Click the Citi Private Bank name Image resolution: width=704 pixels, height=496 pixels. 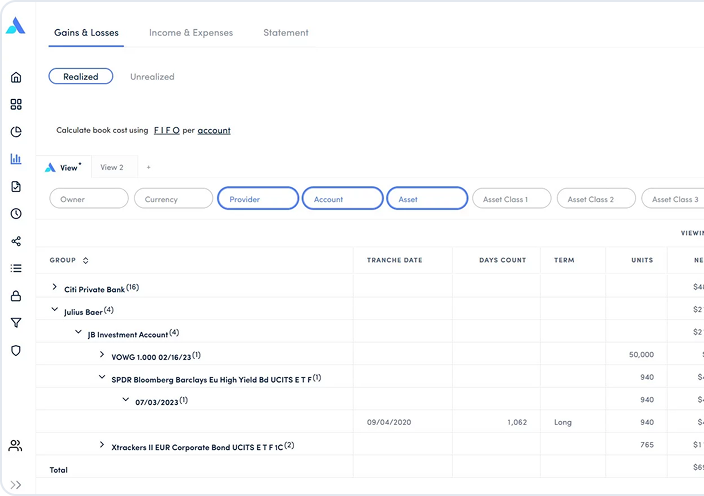tap(94, 290)
